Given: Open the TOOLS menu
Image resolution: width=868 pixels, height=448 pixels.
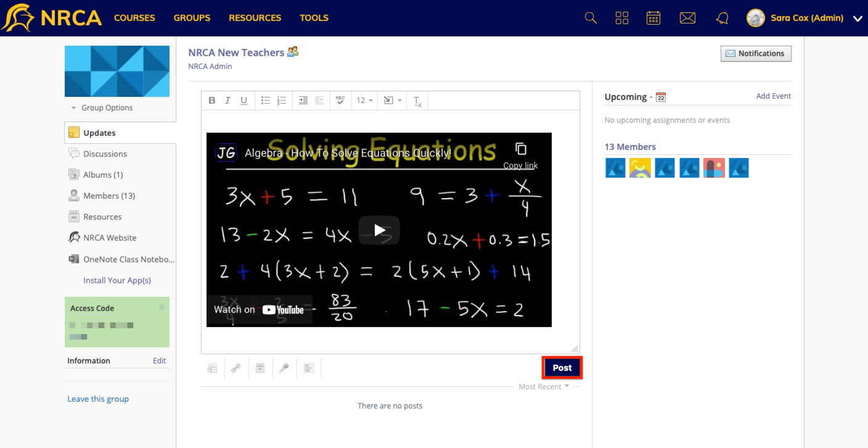Looking at the screenshot, I should pos(314,18).
